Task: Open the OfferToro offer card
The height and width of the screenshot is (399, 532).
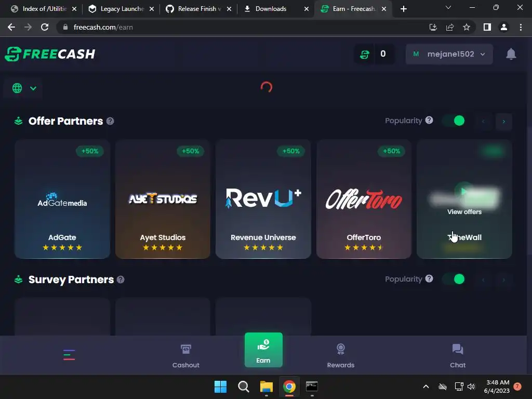Action: pyautogui.click(x=364, y=199)
